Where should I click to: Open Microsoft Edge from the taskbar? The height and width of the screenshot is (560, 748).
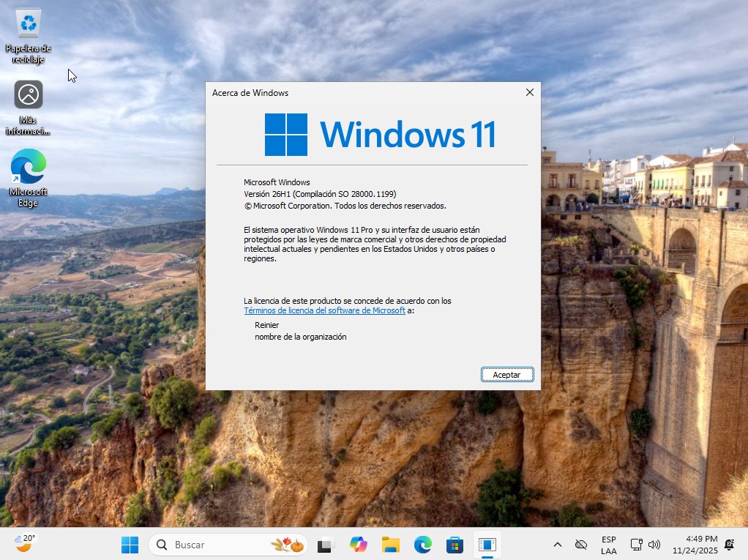[x=422, y=545]
